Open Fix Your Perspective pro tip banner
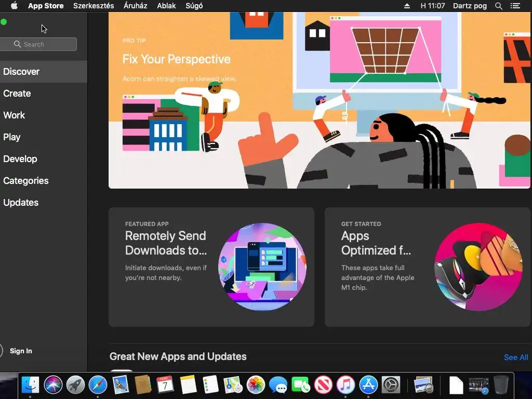The image size is (532, 399). click(320, 100)
